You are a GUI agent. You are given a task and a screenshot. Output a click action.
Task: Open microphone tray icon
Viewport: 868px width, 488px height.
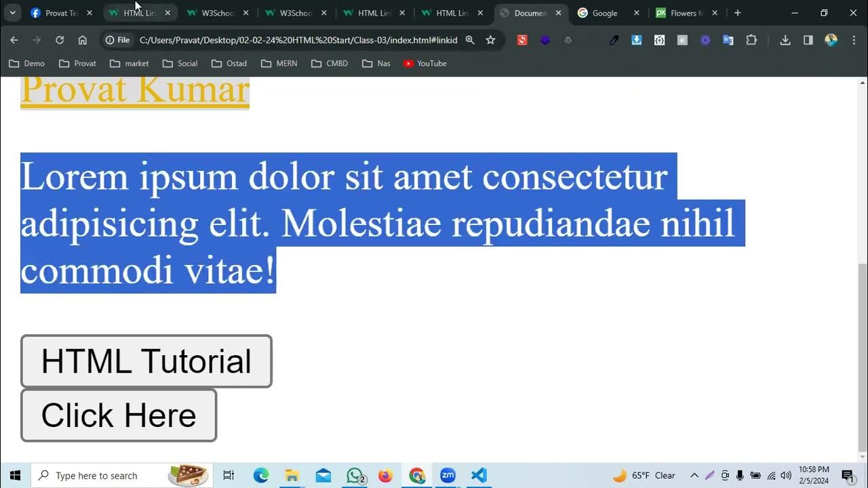click(740, 475)
